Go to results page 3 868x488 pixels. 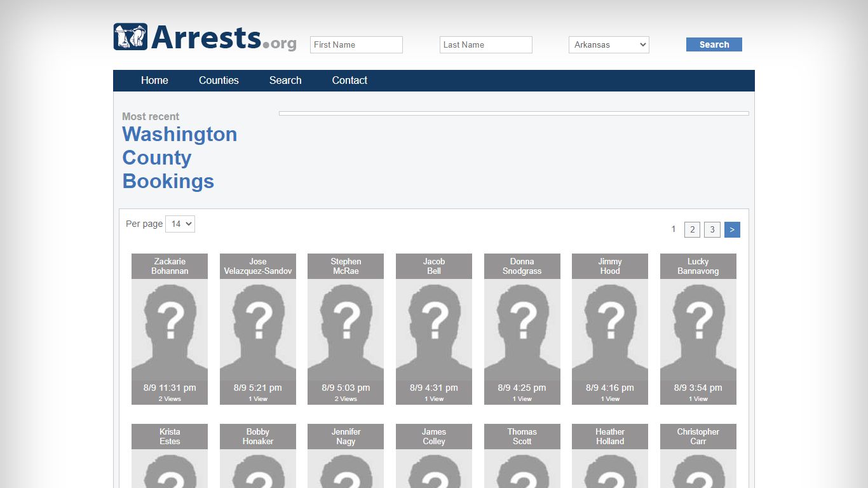pos(712,229)
